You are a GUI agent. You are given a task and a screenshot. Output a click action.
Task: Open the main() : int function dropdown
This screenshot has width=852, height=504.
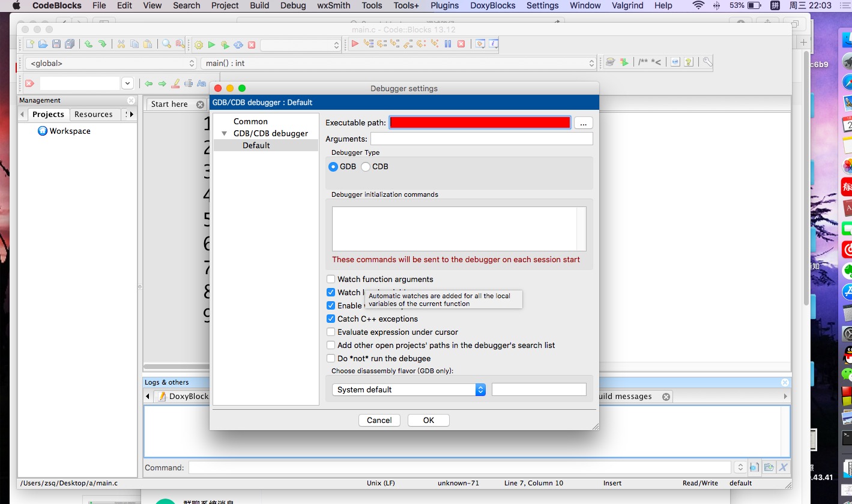[x=398, y=63]
